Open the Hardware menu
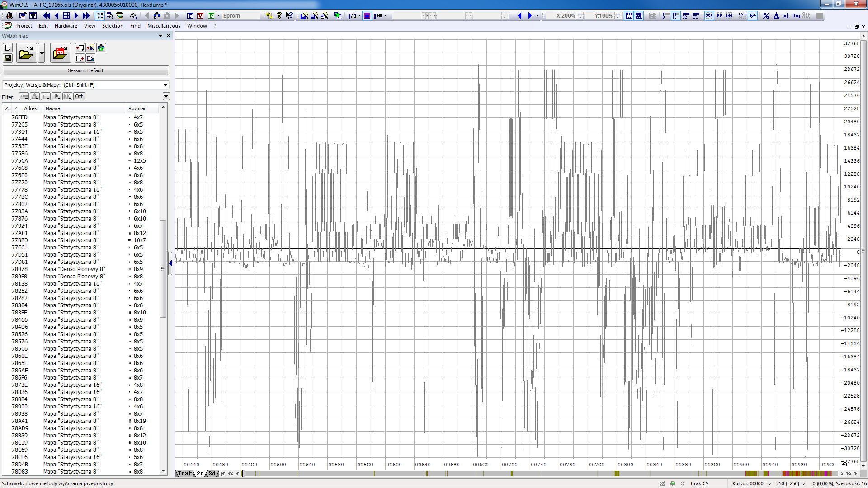The height and width of the screenshot is (488, 868). pos(66,26)
